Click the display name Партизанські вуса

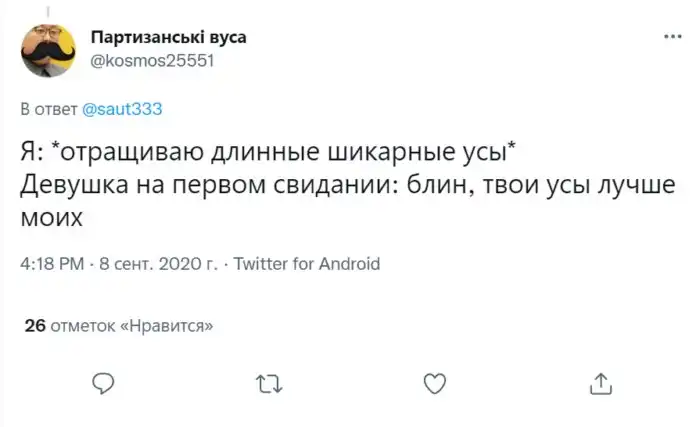168,37
